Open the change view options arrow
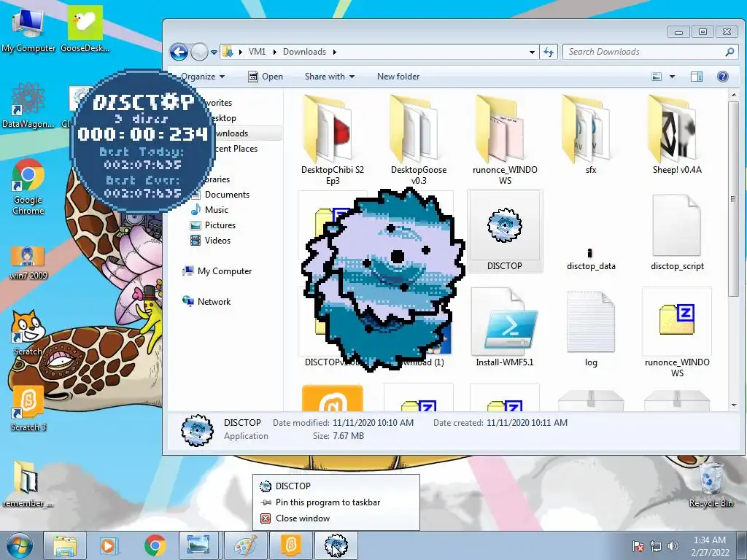Viewport: 747px width, 560px height. 672,76
